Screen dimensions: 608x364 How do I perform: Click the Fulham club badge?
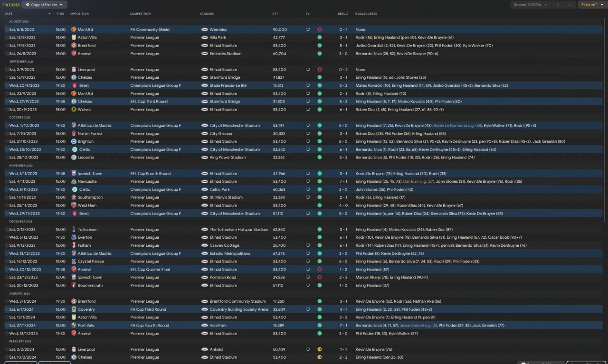[74, 245]
